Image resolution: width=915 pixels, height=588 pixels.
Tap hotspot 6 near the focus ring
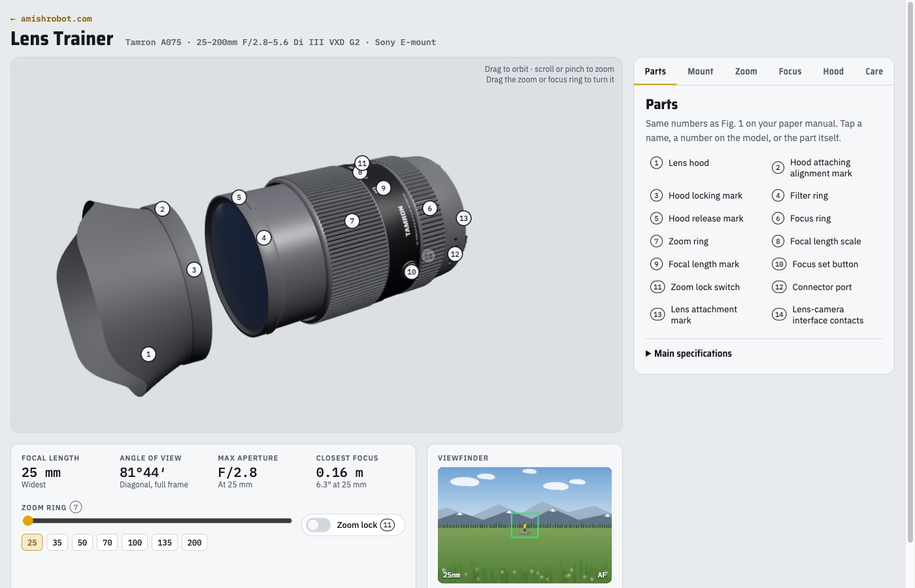click(x=430, y=208)
